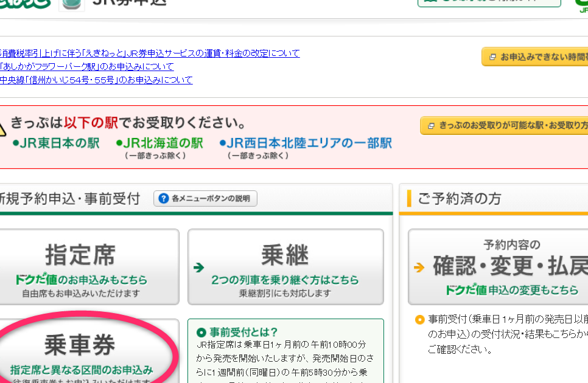Click the green arrow on 乗継 button
This screenshot has width=588, height=383.
tap(198, 267)
